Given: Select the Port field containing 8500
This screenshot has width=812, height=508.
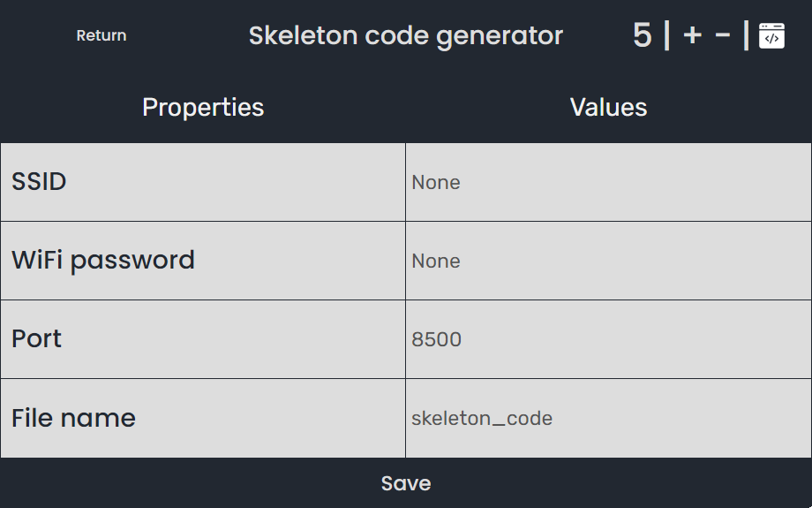Looking at the screenshot, I should click(x=608, y=339).
